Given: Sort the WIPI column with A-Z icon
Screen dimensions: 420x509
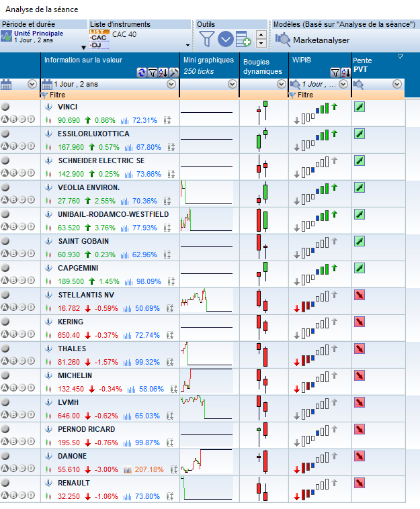Looking at the screenshot, I should tap(345, 73).
